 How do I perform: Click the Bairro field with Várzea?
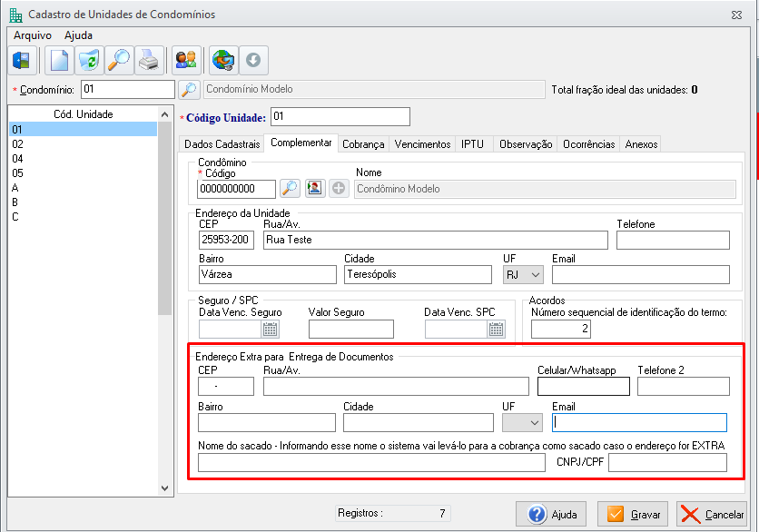point(268,274)
